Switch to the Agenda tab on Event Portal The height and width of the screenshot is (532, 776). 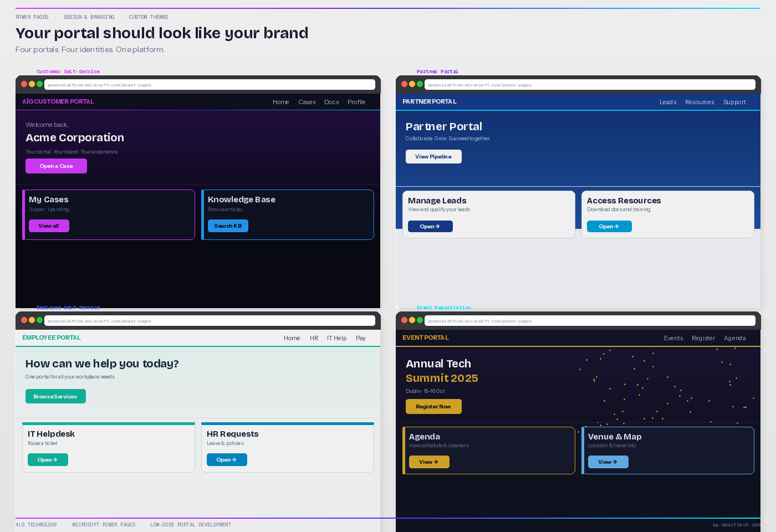point(735,338)
